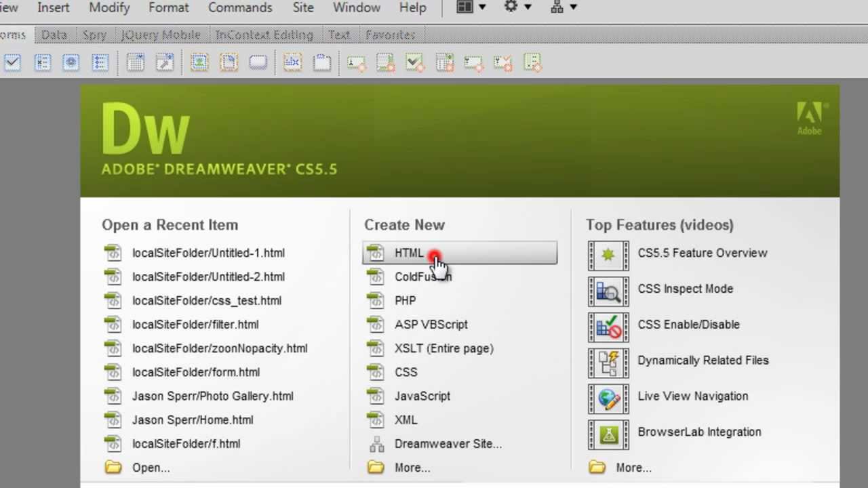Open recent localSiteFolder/Untitled-1.html

208,253
